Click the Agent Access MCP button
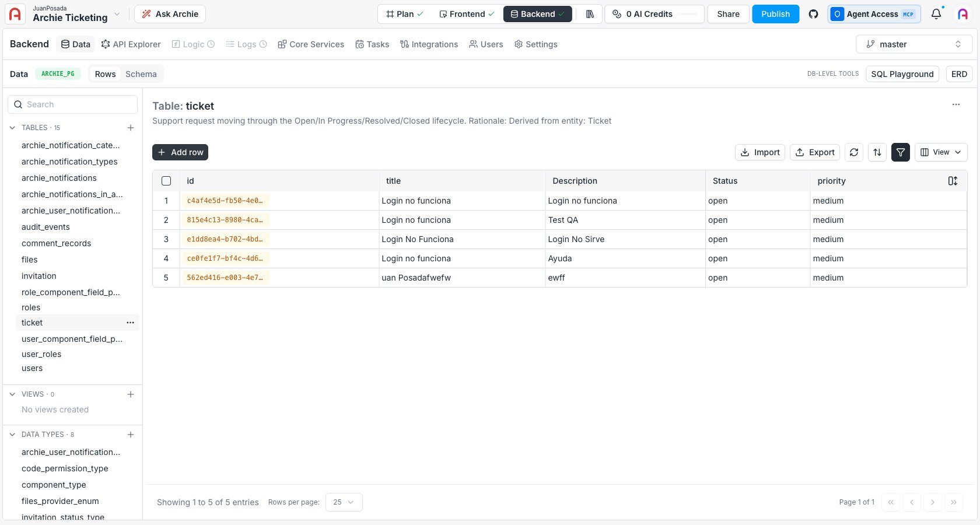 tap(874, 14)
